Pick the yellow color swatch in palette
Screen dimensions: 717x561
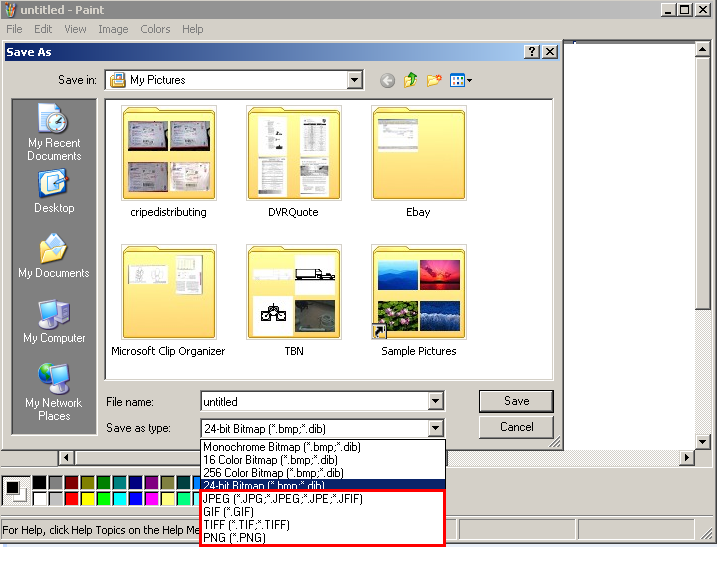(x=87, y=498)
